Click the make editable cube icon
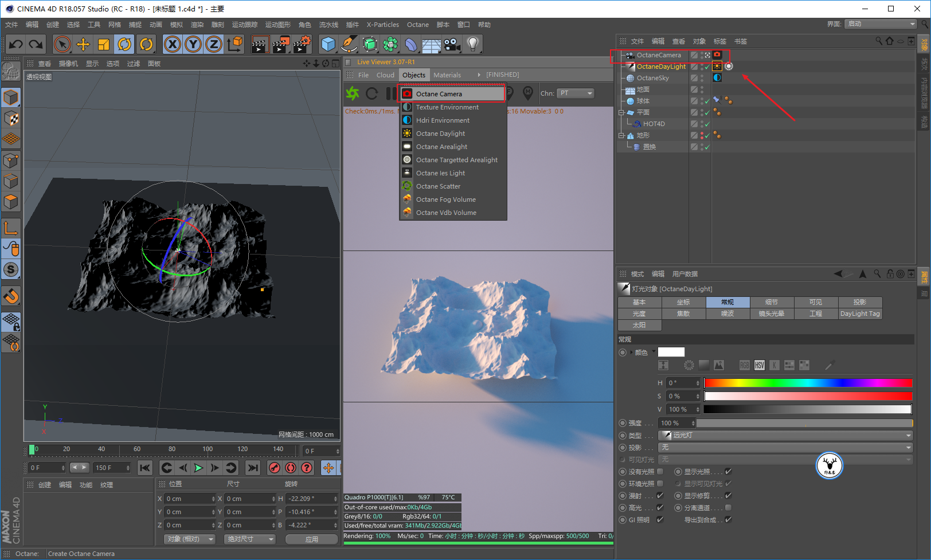The width and height of the screenshot is (931, 560). coord(11,97)
